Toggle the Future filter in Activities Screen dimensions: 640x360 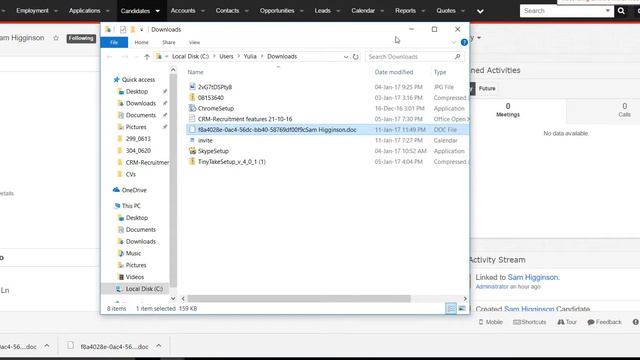487,89
